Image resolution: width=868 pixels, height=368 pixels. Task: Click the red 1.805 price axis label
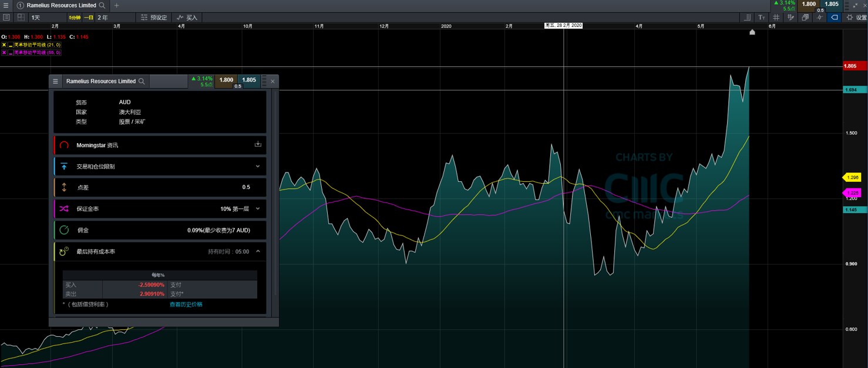854,66
